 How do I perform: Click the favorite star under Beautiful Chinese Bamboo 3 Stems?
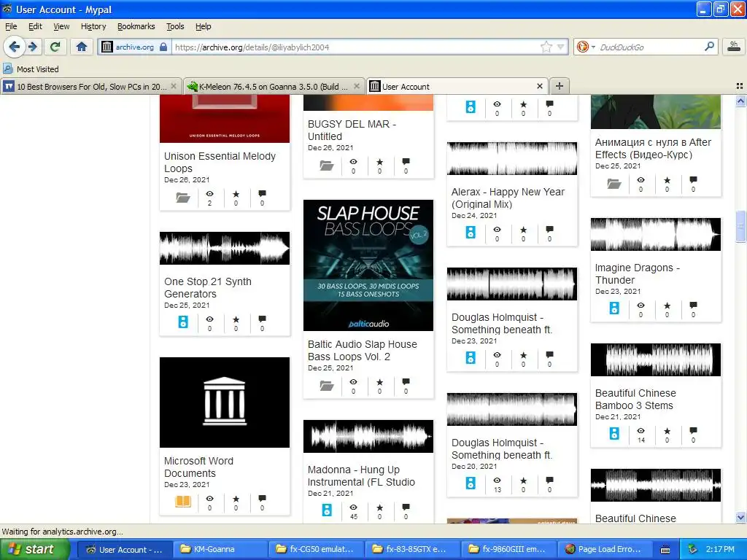667,431
